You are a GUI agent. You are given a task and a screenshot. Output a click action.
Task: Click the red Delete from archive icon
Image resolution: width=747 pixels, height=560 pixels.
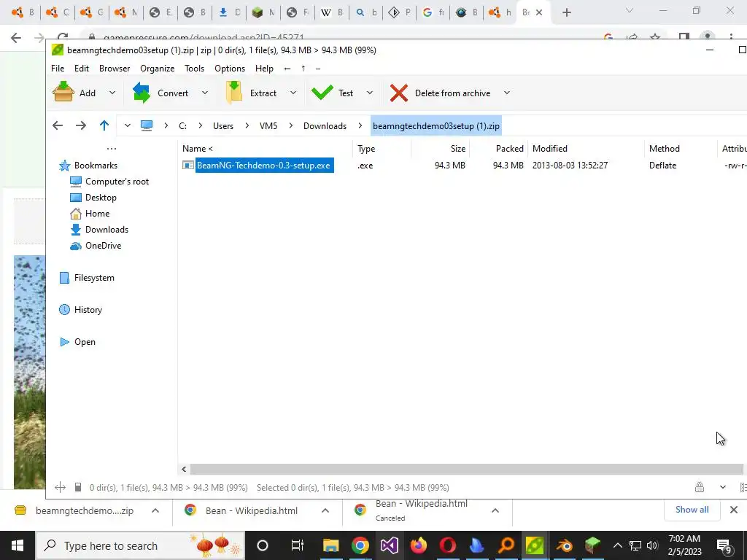tap(399, 93)
